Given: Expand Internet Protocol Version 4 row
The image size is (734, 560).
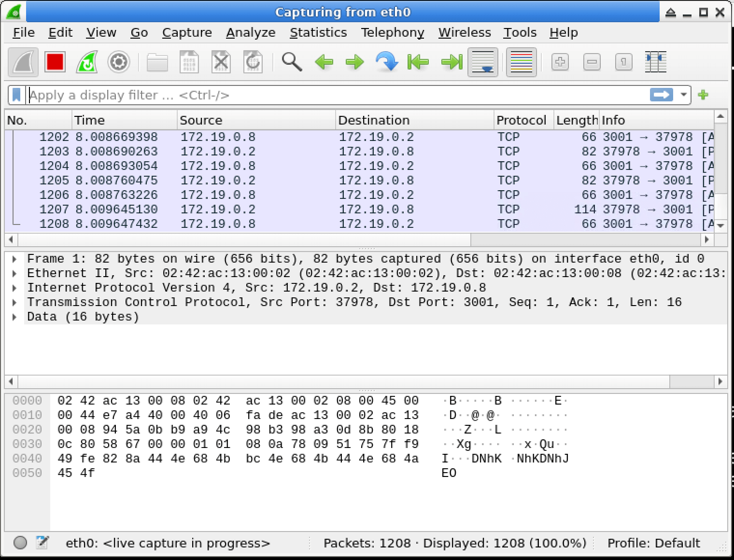Looking at the screenshot, I should tap(14, 288).
